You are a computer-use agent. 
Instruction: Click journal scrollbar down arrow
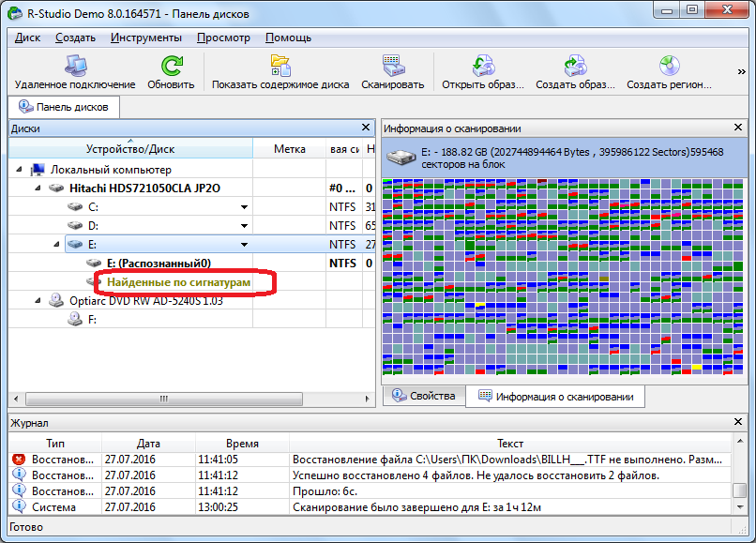pos(740,506)
